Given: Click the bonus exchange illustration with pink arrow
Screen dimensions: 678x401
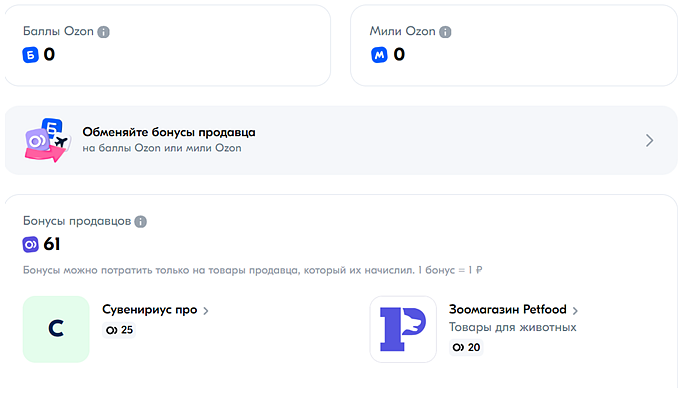Looking at the screenshot, I should pos(47,140).
